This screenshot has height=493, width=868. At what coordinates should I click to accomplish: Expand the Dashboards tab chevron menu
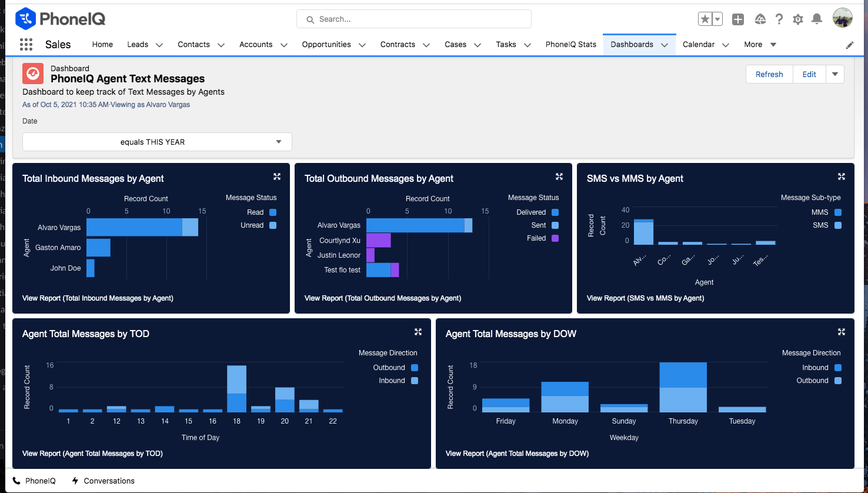[665, 45]
